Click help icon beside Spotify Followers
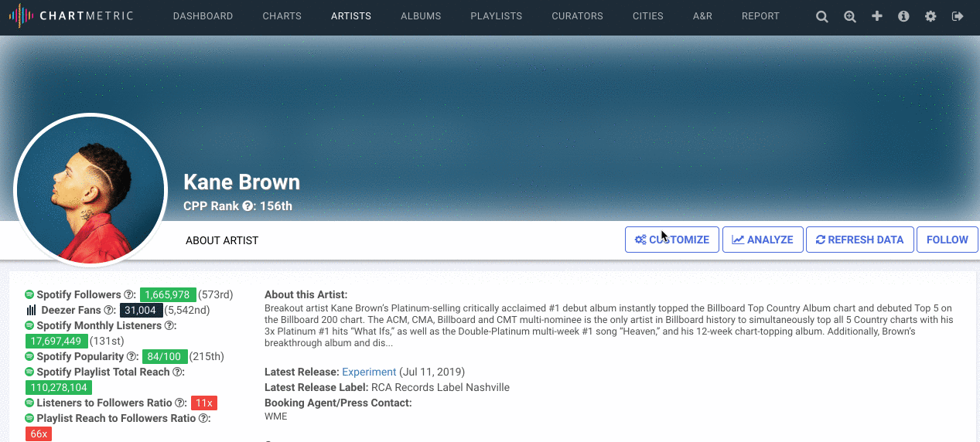Viewport: 980px width, 442px height. point(130,294)
